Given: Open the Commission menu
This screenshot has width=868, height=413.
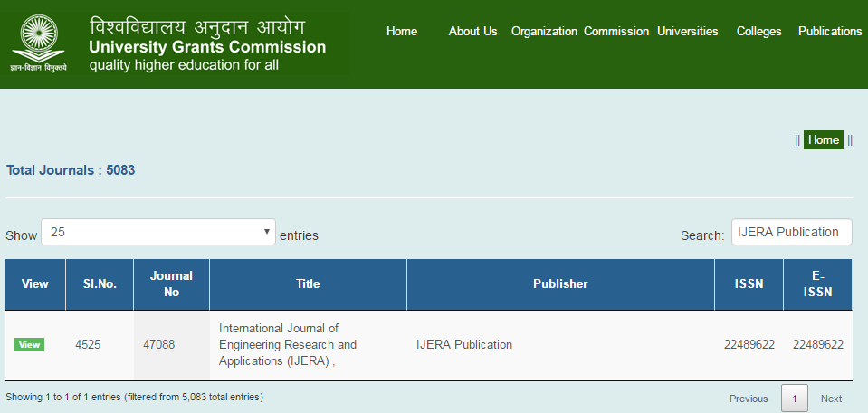Looking at the screenshot, I should (x=616, y=32).
